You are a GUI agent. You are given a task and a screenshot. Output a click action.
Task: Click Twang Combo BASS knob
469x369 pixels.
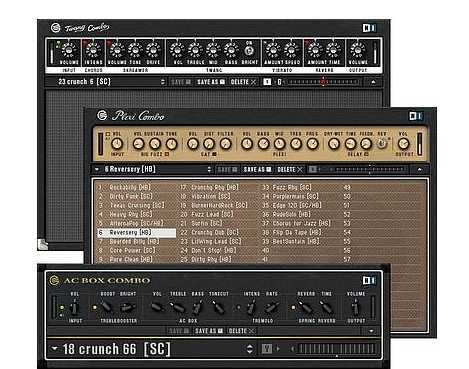231,50
